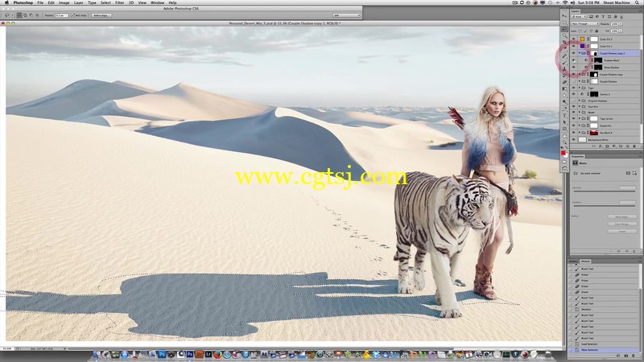Select the Dodge tool
The image size is (644, 362).
pyautogui.click(x=565, y=101)
